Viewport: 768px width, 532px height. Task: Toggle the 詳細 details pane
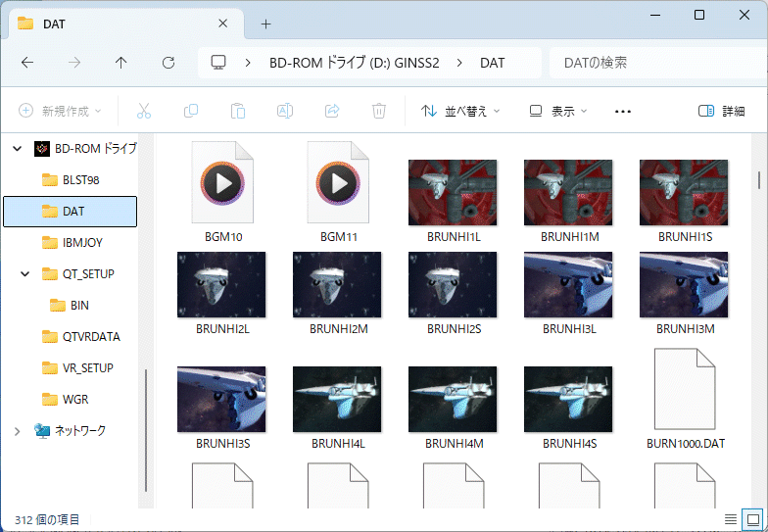[x=721, y=112]
